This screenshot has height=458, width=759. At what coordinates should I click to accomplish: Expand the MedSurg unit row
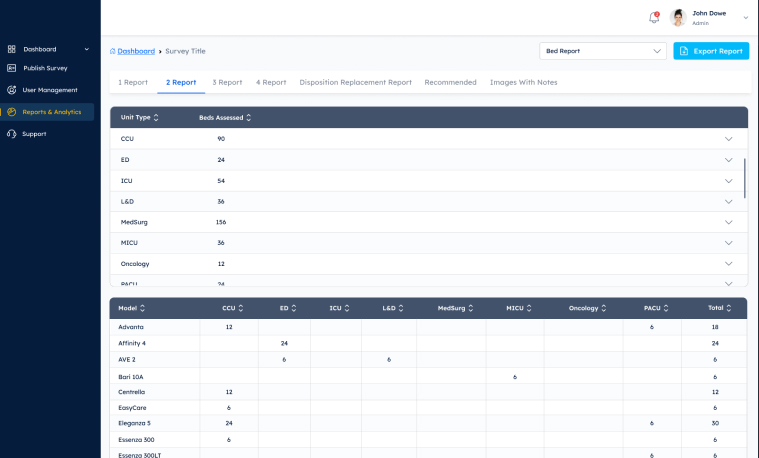(729, 222)
